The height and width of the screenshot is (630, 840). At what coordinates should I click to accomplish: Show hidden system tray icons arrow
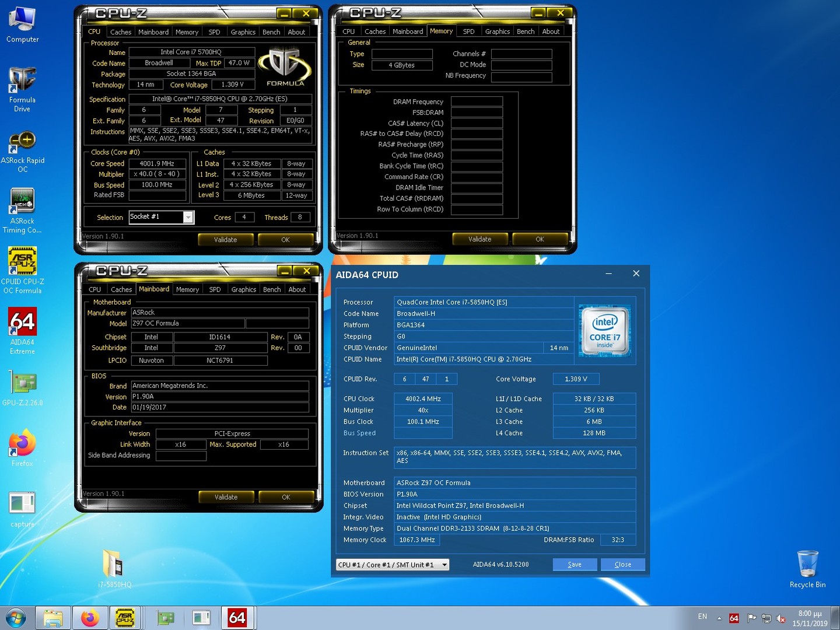pyautogui.click(x=719, y=618)
